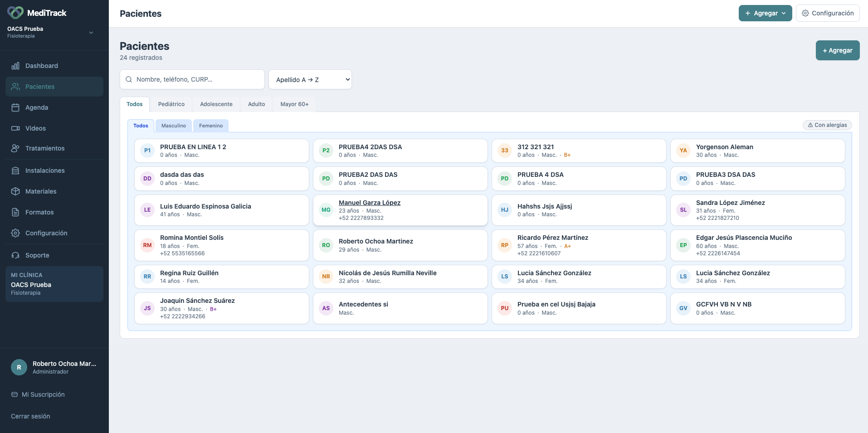The width and height of the screenshot is (868, 433).
Task: Expand the top bar Agregar dropdown
Action: (766, 13)
